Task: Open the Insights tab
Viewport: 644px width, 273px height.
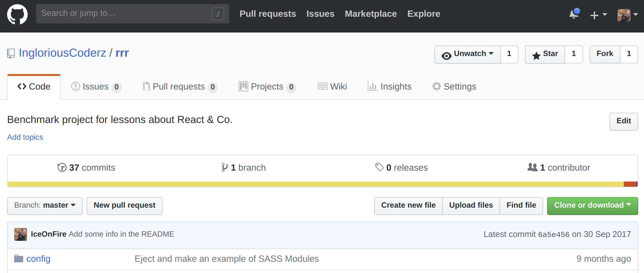Action: click(390, 87)
